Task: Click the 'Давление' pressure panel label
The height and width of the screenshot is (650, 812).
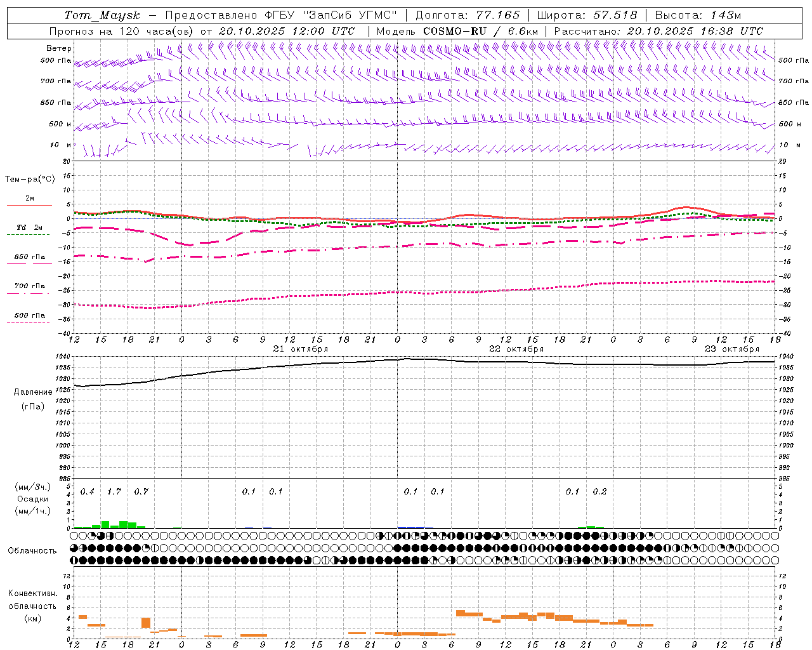Action: (33, 392)
